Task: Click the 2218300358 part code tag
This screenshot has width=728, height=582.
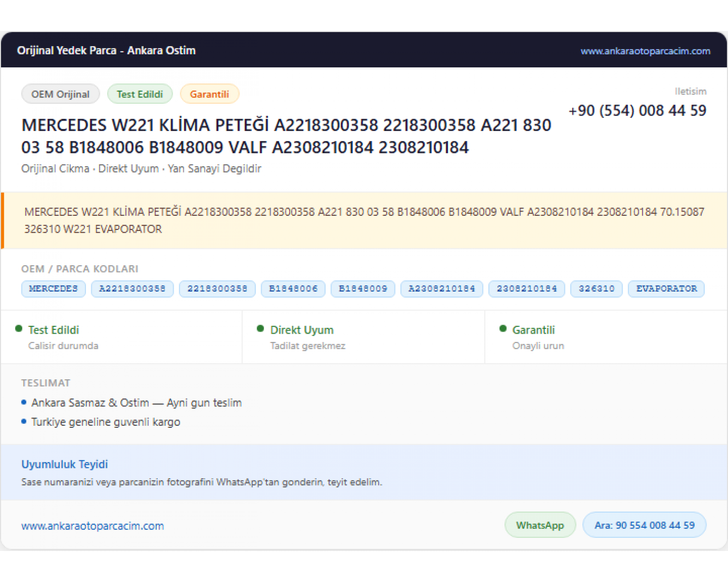Action: click(x=217, y=289)
